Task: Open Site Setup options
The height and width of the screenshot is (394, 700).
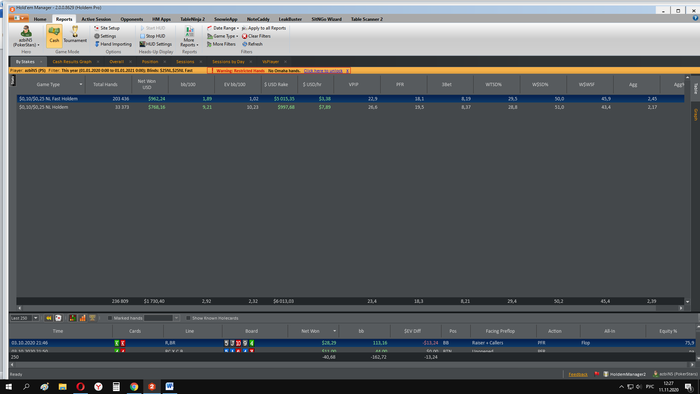Action: tap(107, 28)
